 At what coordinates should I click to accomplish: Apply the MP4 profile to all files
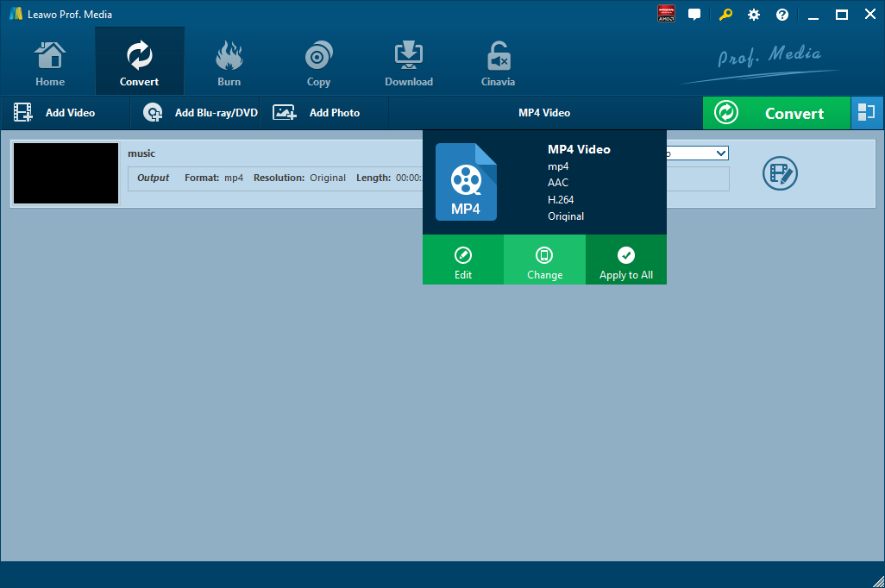tap(626, 260)
